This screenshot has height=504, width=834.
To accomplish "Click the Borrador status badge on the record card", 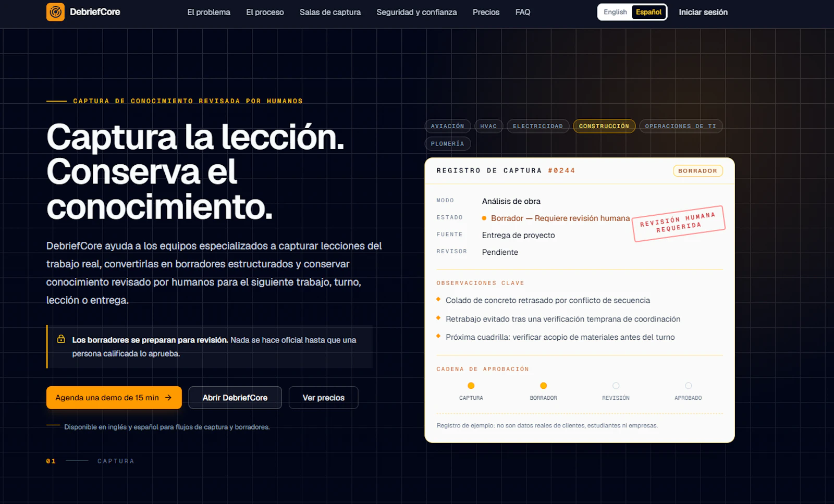I will click(x=698, y=171).
